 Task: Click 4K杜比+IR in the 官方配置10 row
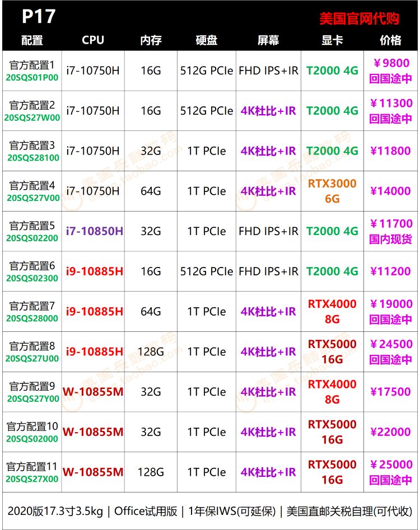268,432
